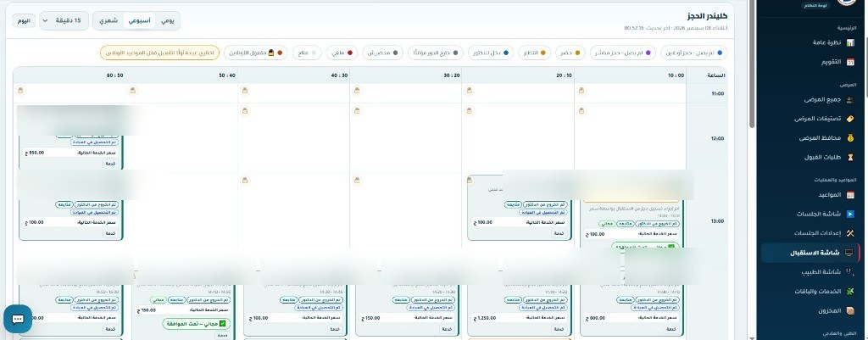Click lock icon in 12:00 row, 30:40 column
The height and width of the screenshot is (340, 868).
[x=245, y=111]
